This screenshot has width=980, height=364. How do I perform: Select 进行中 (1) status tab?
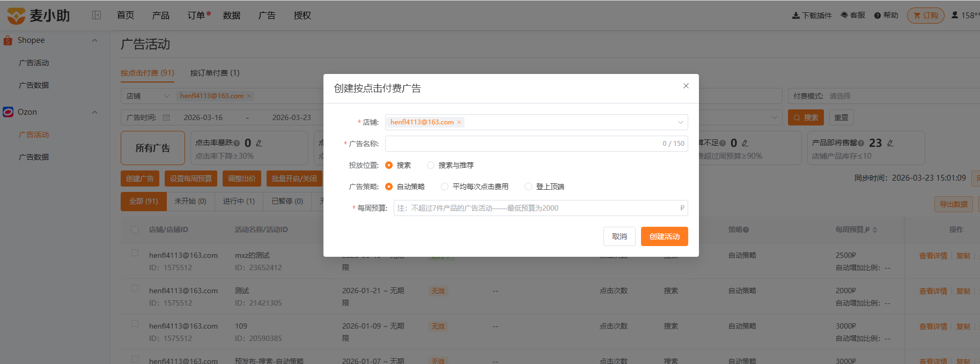pos(239,201)
